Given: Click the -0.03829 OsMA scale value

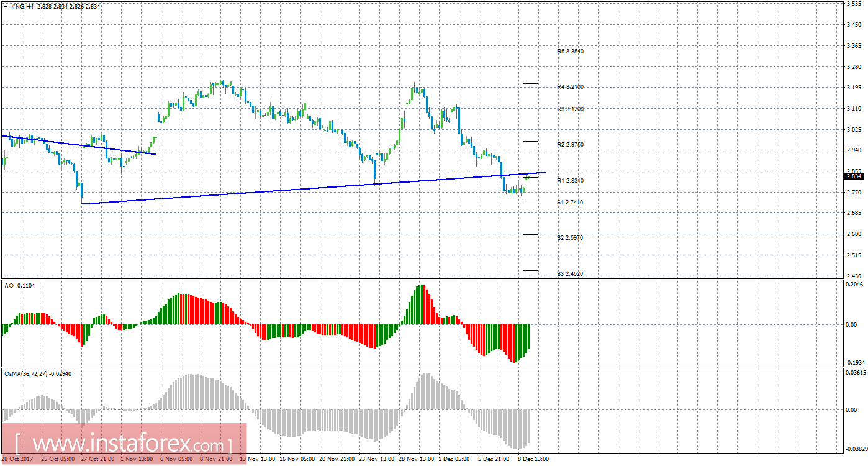Looking at the screenshot, I should pos(855,449).
